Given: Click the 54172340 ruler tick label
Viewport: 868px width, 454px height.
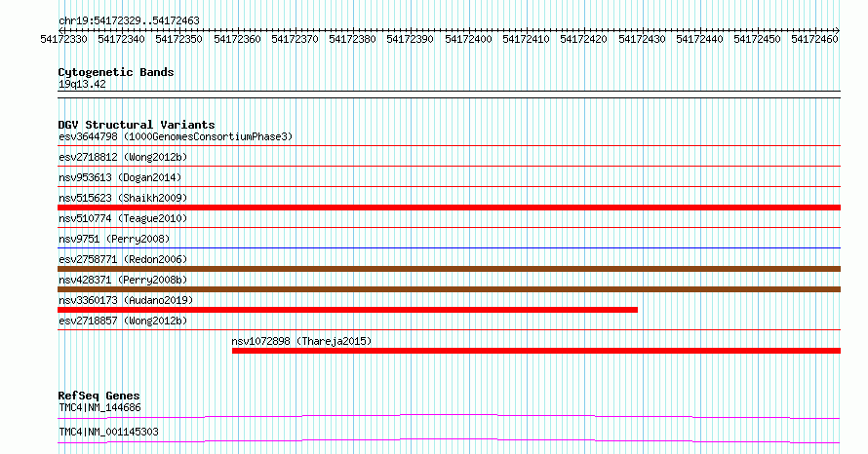Looking at the screenshot, I should [121, 39].
